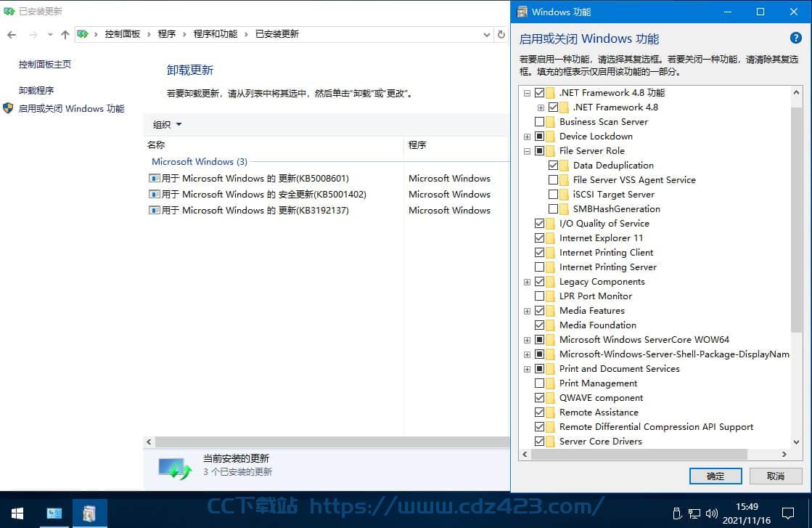Click the up-one-level arrow in the address bar
The image size is (812, 528).
coord(65,35)
